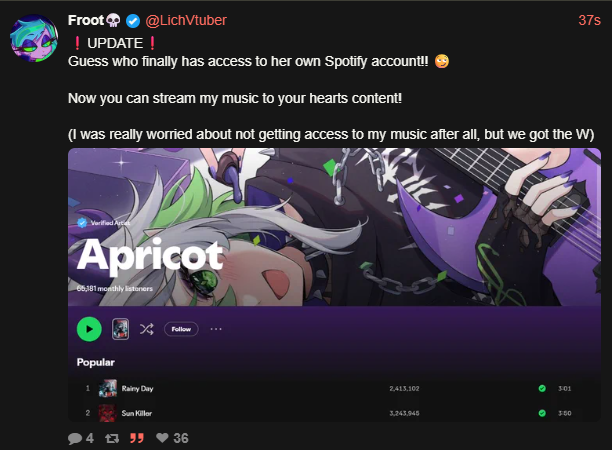Open Froot's profile avatar

tap(34, 38)
